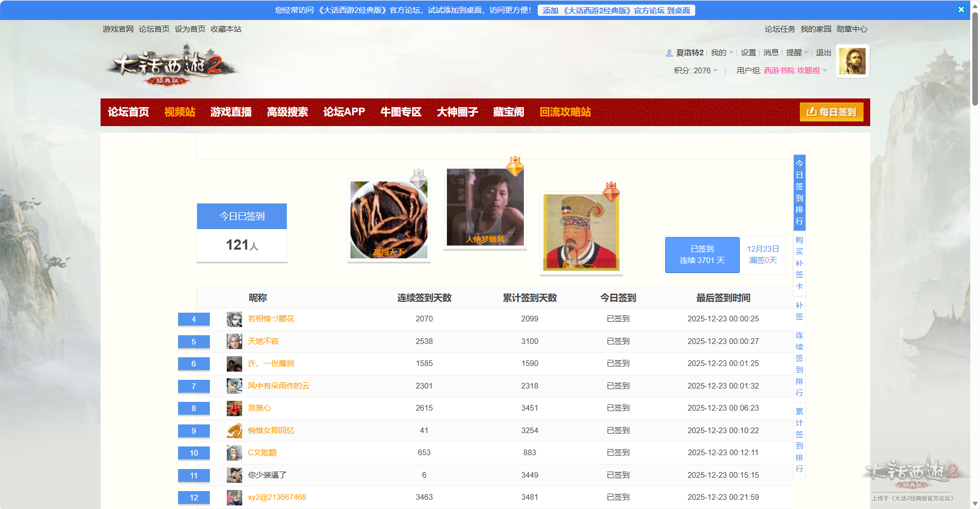
Task: Expand the 积分 2076 points dropdown
Action: coord(696,71)
